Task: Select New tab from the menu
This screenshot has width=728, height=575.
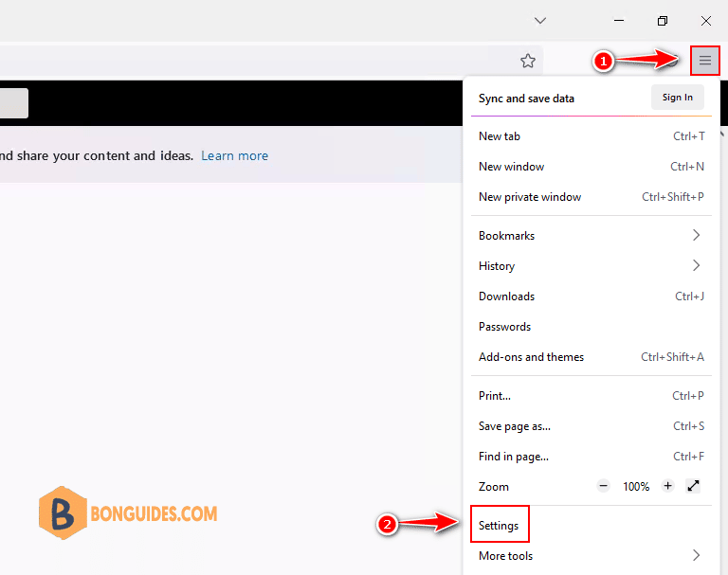Action: (x=591, y=136)
